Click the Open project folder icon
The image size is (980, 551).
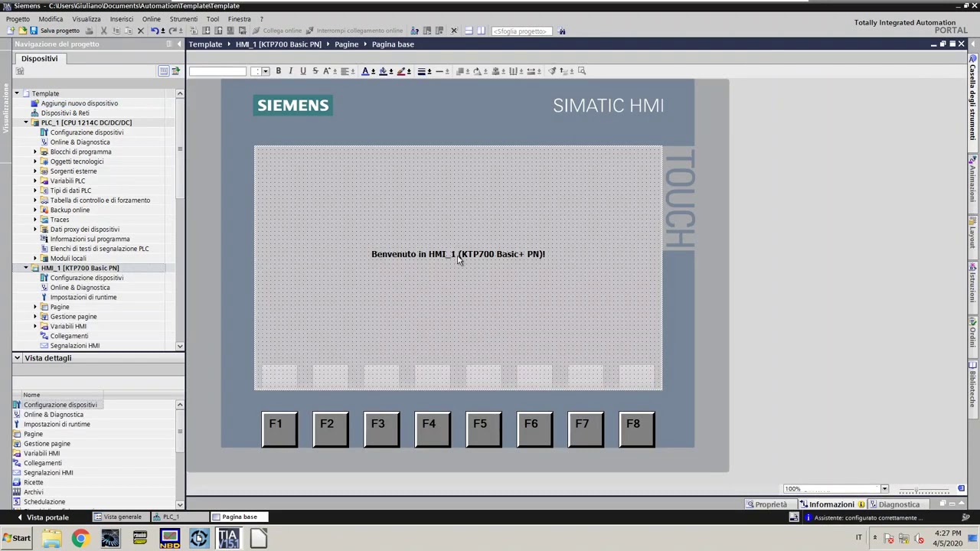tap(22, 31)
